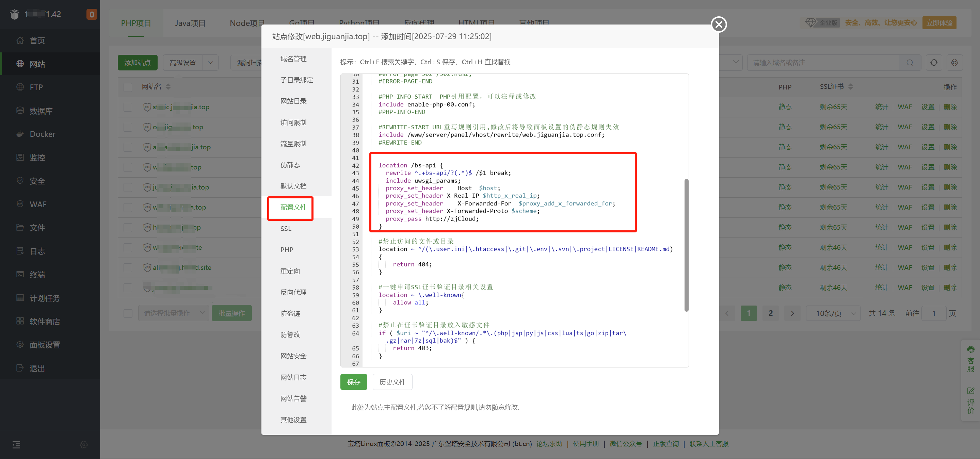
Task: Sort by SSL证书 column arrows
Action: click(x=851, y=87)
